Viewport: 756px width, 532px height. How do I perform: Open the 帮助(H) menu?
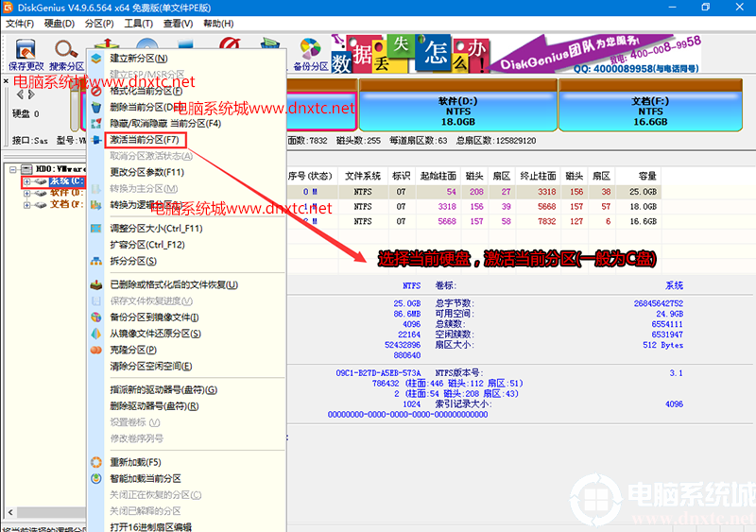coord(218,24)
